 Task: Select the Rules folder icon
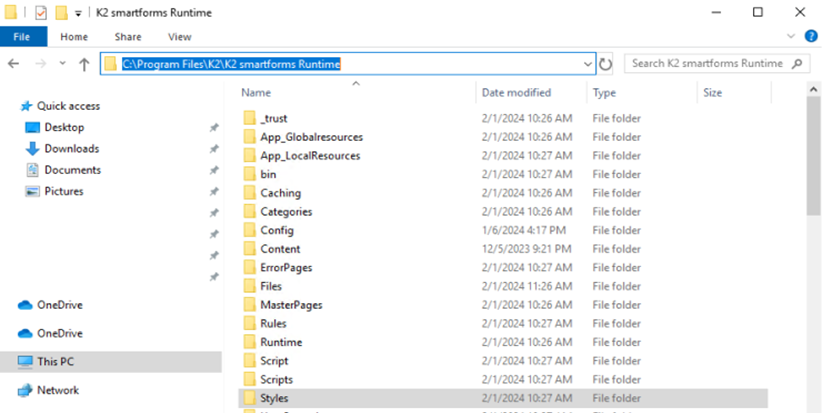click(250, 323)
